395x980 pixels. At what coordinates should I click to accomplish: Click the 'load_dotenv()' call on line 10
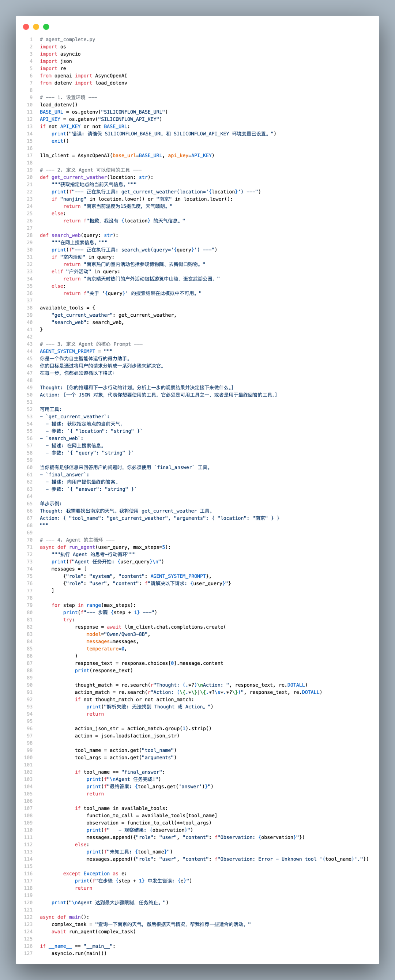pos(59,105)
